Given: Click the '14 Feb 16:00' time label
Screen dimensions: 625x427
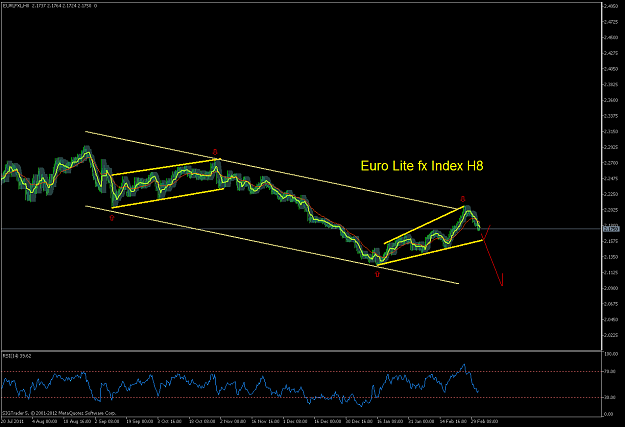Looking at the screenshot, I should [453, 421].
